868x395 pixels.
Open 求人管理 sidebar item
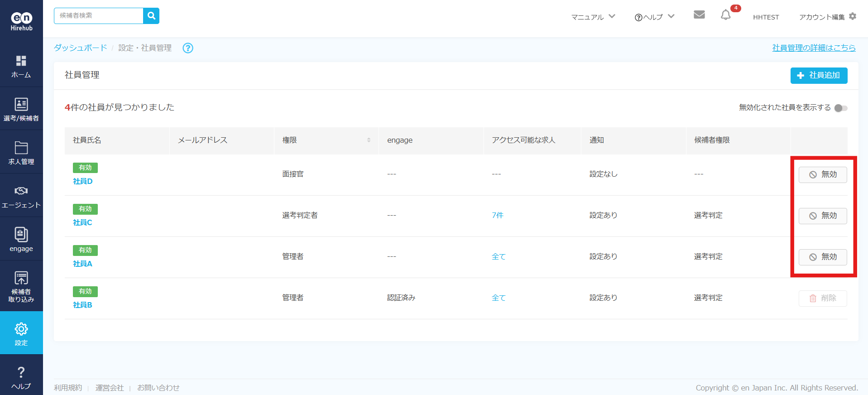pyautogui.click(x=21, y=153)
